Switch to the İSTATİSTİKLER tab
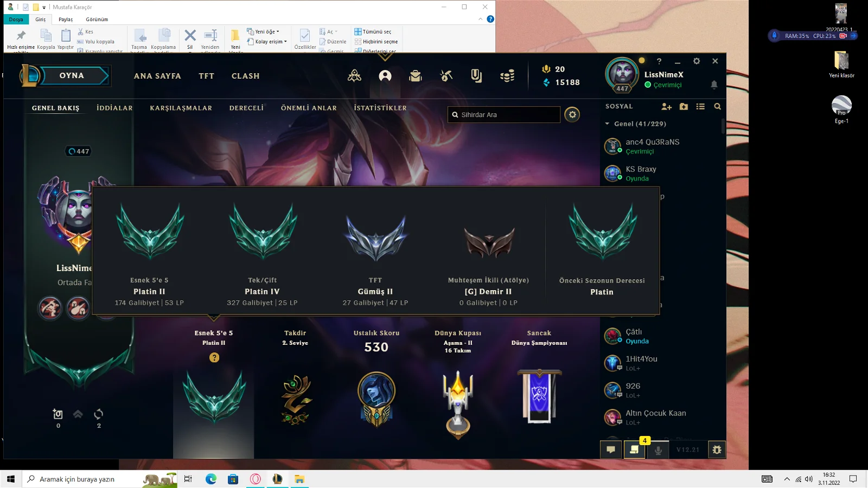Screen dimensions: 868x488 tap(380, 108)
